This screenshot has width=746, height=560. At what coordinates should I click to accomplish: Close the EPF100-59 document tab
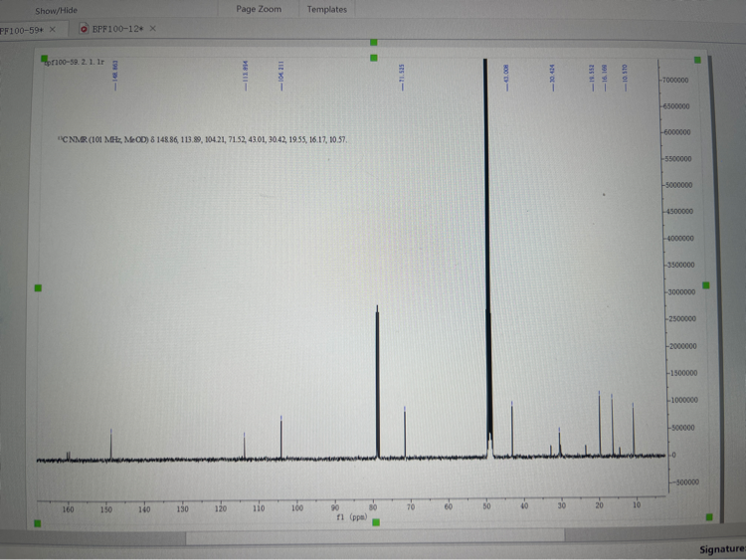(52, 29)
